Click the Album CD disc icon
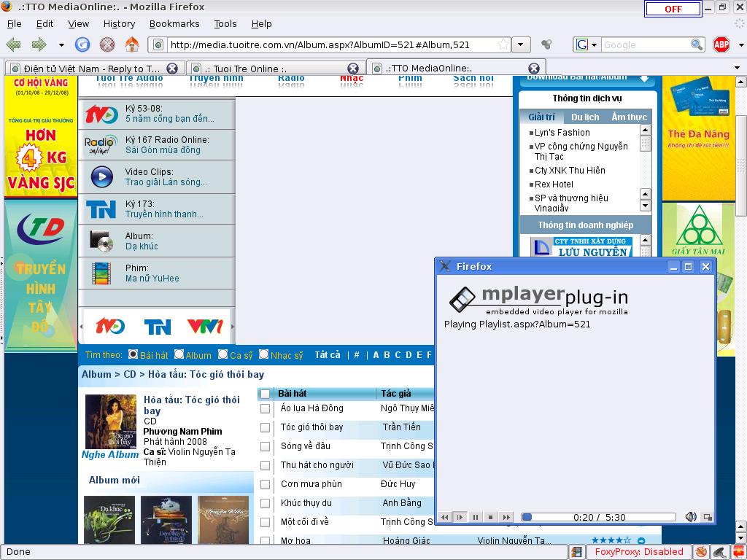The image size is (747, 560). [101, 241]
